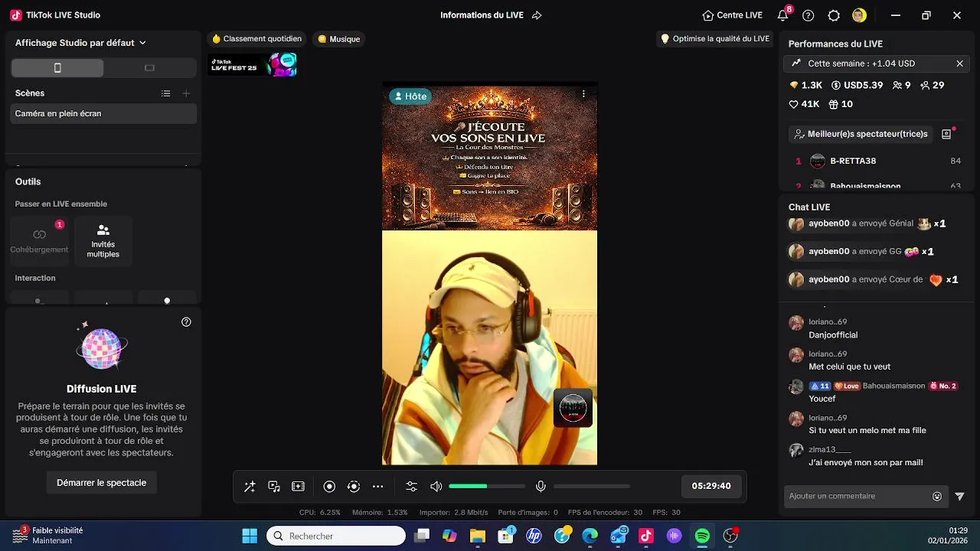Screen dimensions: 980x551
Task: Open notifications bell with 8 badge
Action: click(x=782, y=15)
